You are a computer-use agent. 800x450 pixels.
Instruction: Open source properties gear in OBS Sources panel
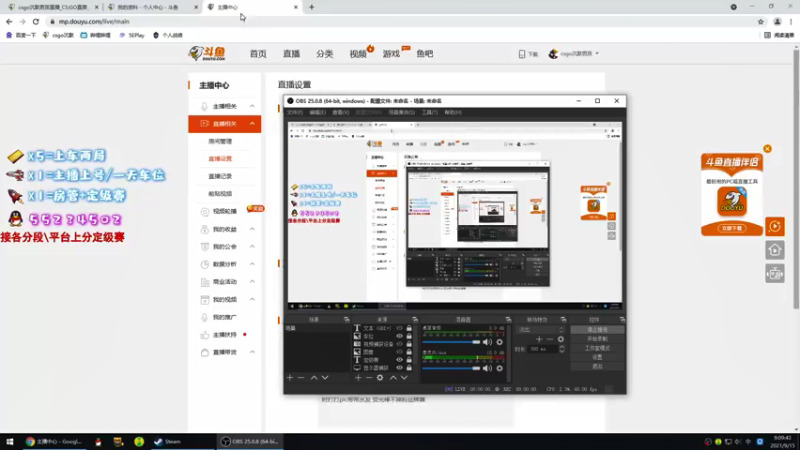click(380, 378)
